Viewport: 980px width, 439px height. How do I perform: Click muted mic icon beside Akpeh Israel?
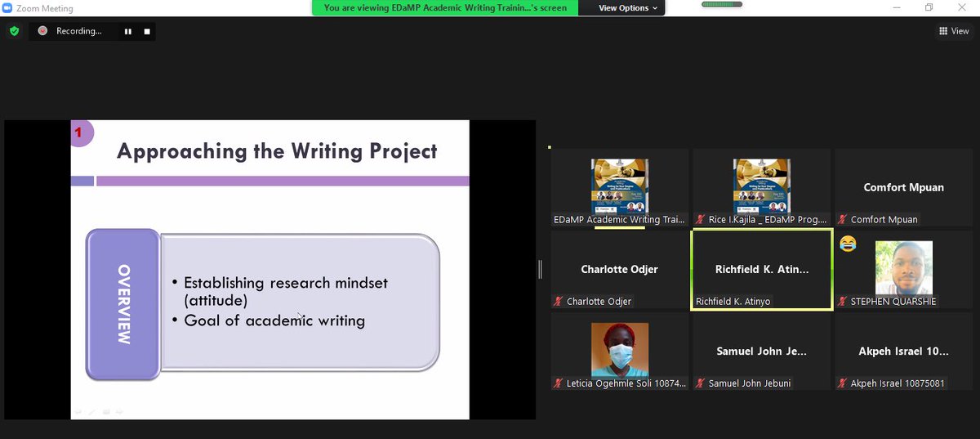point(843,383)
